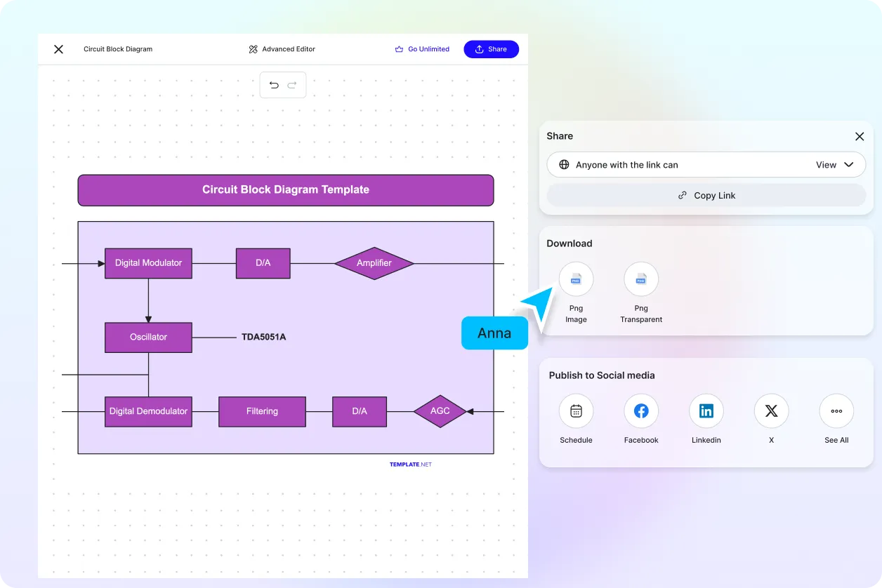
Task: Click the Circuit Block Diagram Template title banner
Action: point(285,190)
